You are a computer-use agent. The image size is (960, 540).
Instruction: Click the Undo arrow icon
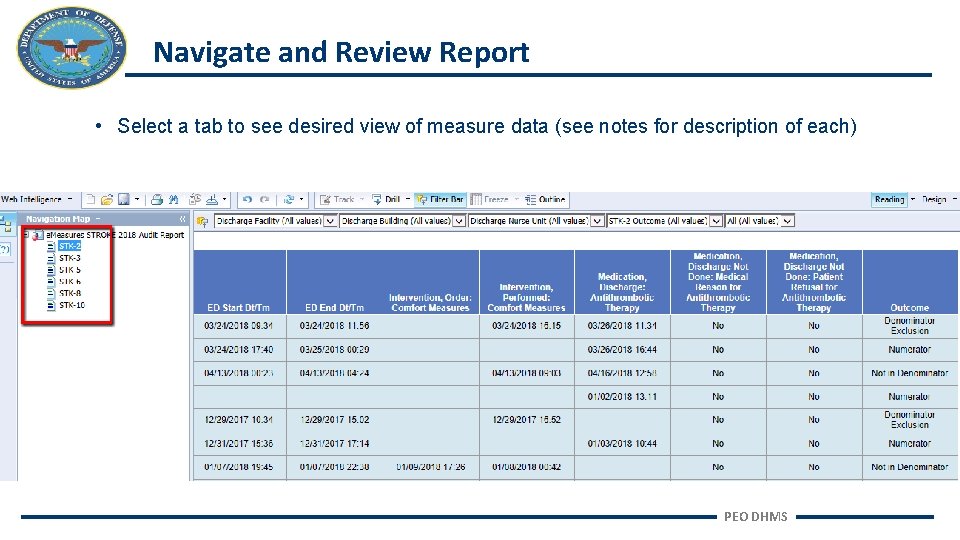point(247,200)
